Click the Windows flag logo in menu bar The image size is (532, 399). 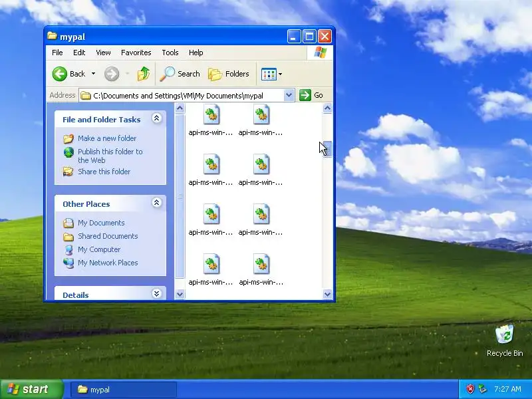[321, 53]
